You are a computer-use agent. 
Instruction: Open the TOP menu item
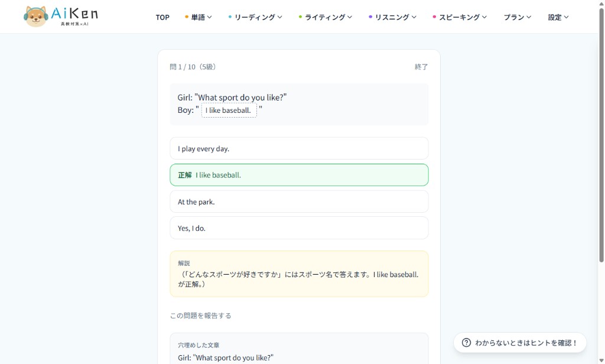(162, 17)
